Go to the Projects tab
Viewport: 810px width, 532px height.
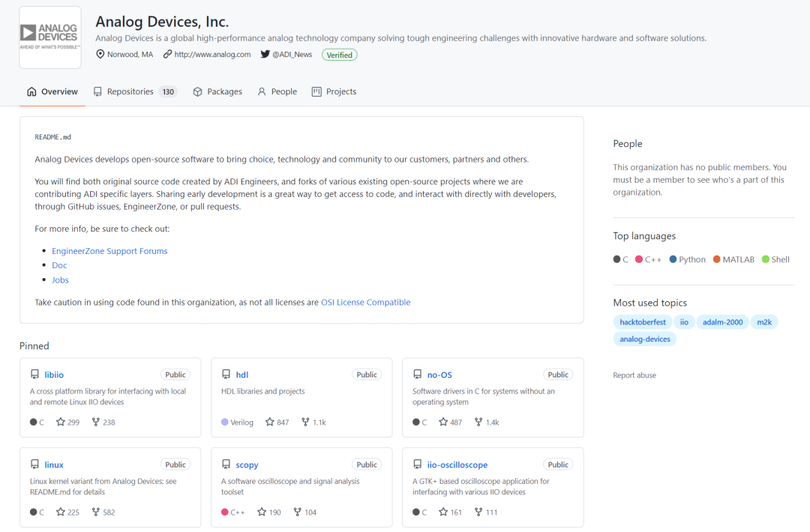[x=334, y=91]
